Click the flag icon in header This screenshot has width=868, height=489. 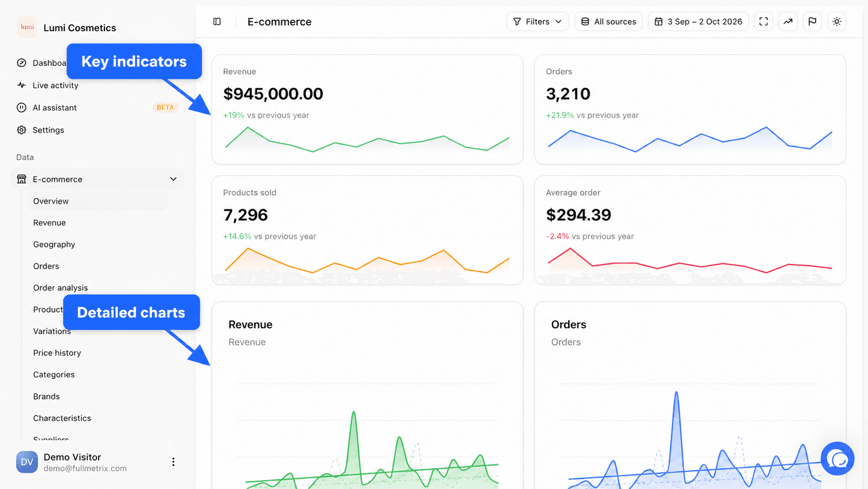tap(812, 21)
